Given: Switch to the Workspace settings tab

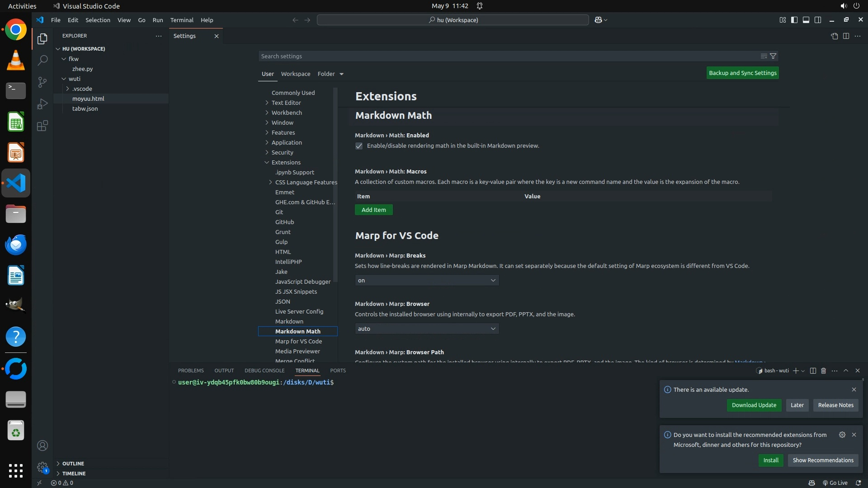Looking at the screenshot, I should pyautogui.click(x=295, y=74).
